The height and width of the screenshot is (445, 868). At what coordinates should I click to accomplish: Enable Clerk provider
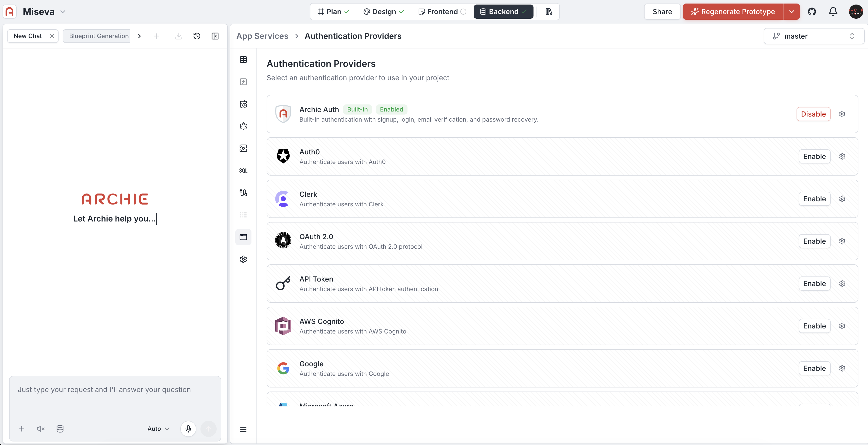pyautogui.click(x=814, y=199)
